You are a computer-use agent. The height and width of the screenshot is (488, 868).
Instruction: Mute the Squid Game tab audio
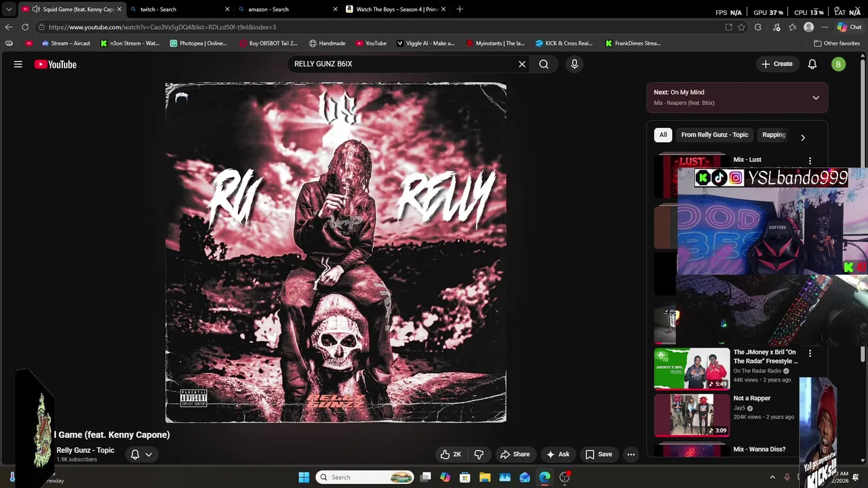(36, 9)
